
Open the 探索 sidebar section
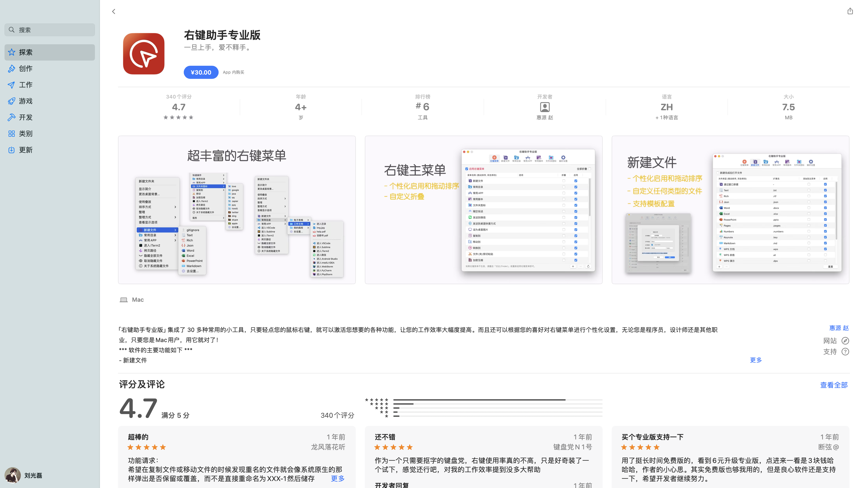(x=50, y=52)
